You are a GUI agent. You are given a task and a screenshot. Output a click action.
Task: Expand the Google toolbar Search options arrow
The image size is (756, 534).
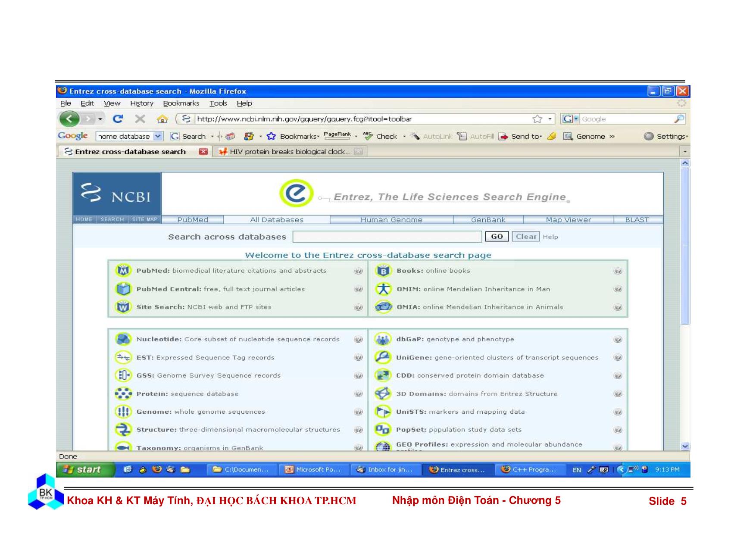pyautogui.click(x=212, y=136)
